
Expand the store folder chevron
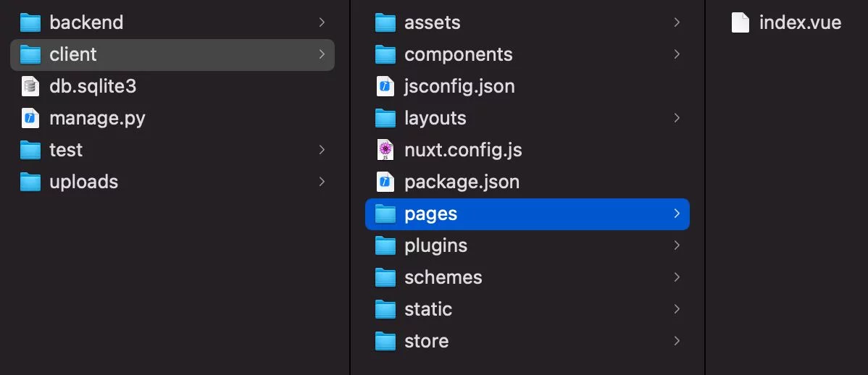[677, 341]
